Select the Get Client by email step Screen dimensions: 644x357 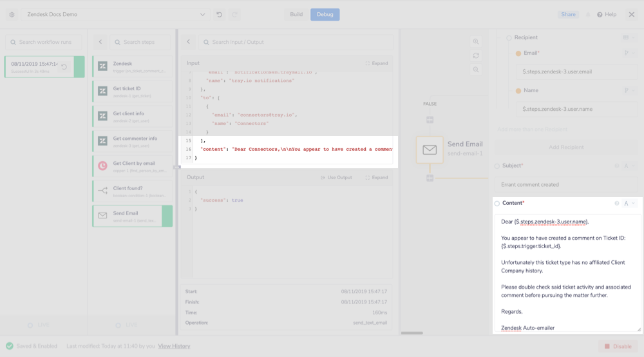pos(132,166)
